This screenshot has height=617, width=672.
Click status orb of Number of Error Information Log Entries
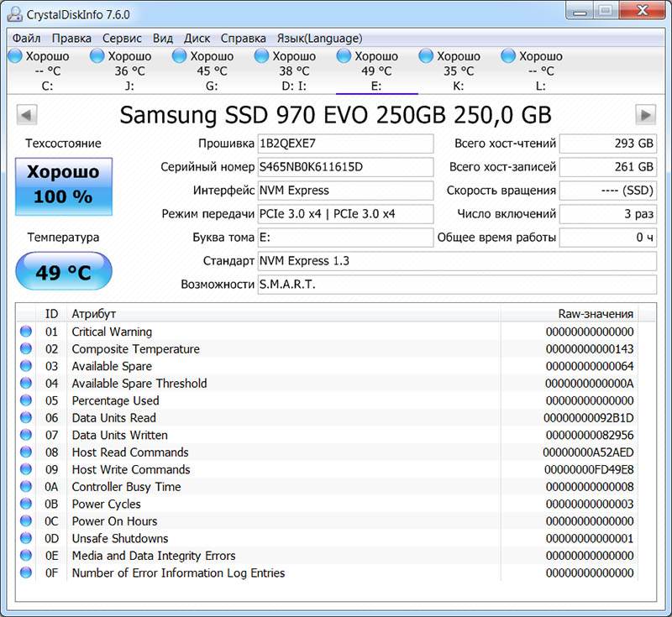click(26, 573)
